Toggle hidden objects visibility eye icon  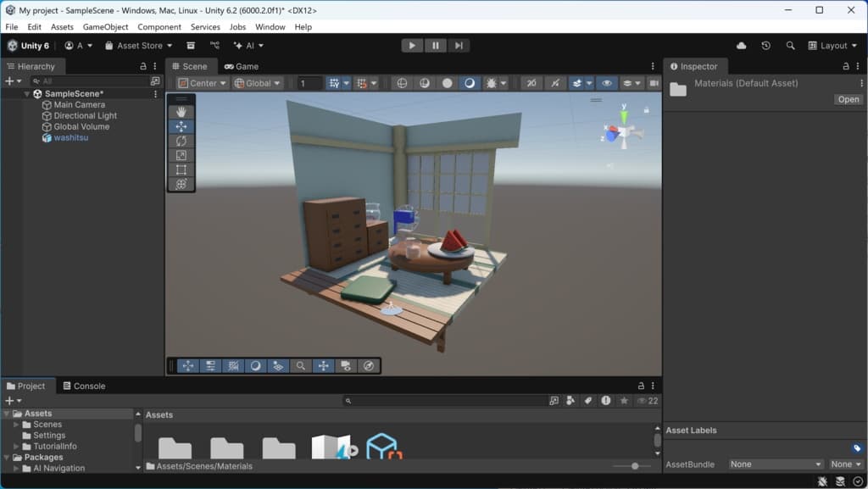coord(606,83)
